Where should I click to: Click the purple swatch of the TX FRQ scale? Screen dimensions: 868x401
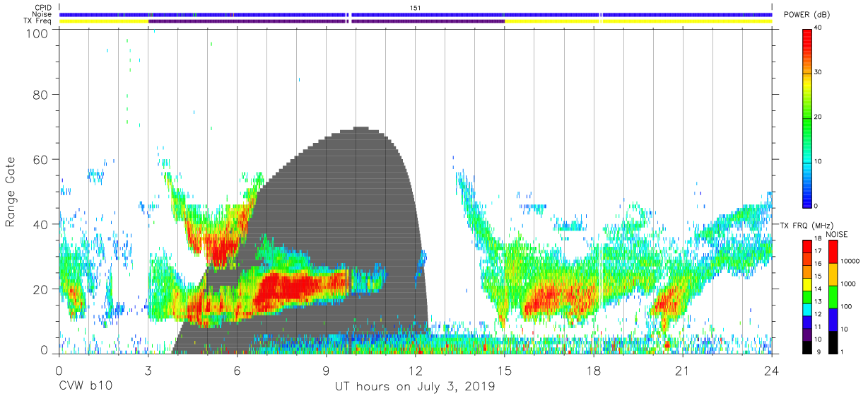click(807, 333)
